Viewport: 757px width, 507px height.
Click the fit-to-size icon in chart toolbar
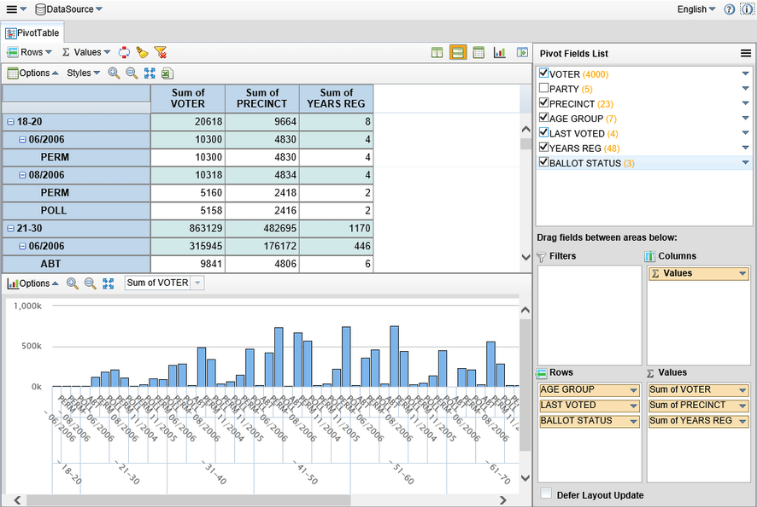(108, 283)
